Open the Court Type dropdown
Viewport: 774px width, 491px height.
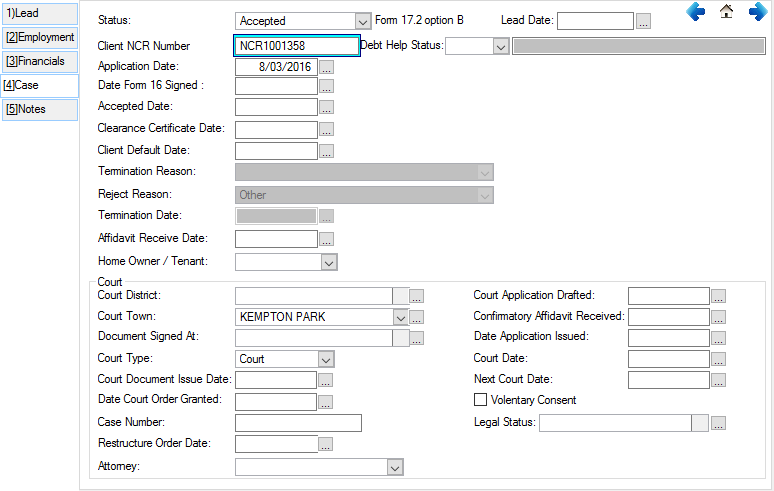326,359
